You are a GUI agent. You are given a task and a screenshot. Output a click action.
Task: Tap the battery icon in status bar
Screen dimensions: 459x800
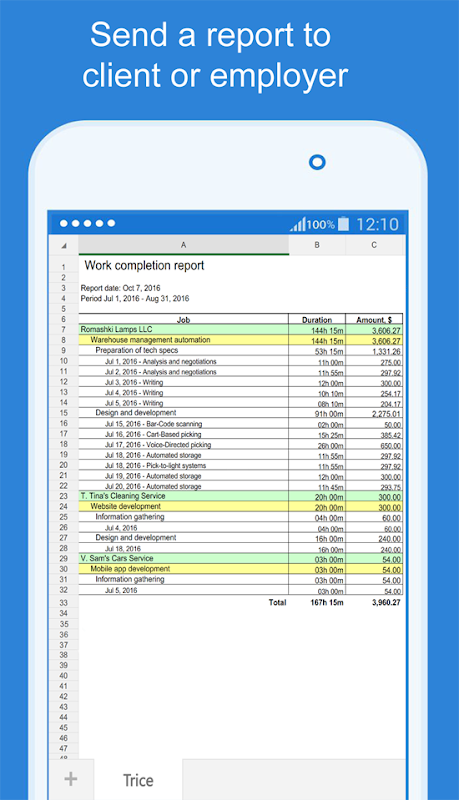point(344,223)
